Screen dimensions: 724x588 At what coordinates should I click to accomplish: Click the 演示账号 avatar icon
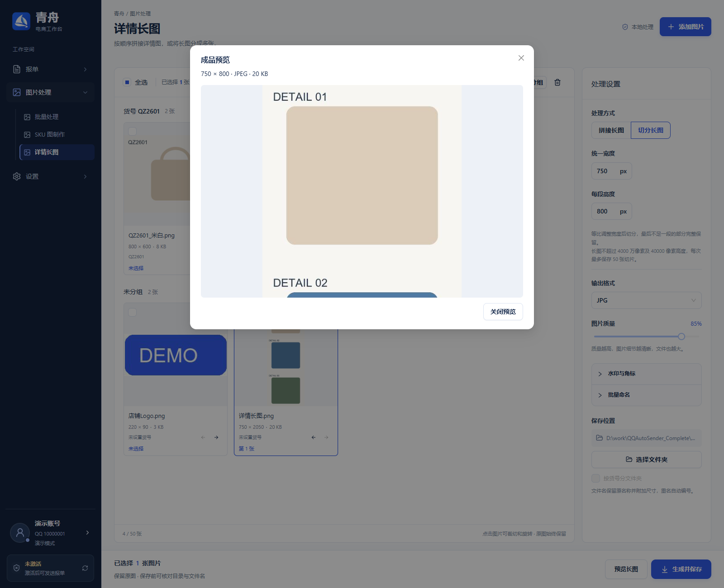pyautogui.click(x=20, y=533)
